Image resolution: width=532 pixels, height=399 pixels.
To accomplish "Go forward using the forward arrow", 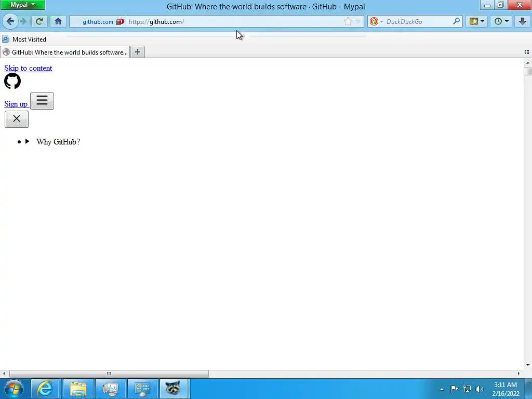I will 23,22.
